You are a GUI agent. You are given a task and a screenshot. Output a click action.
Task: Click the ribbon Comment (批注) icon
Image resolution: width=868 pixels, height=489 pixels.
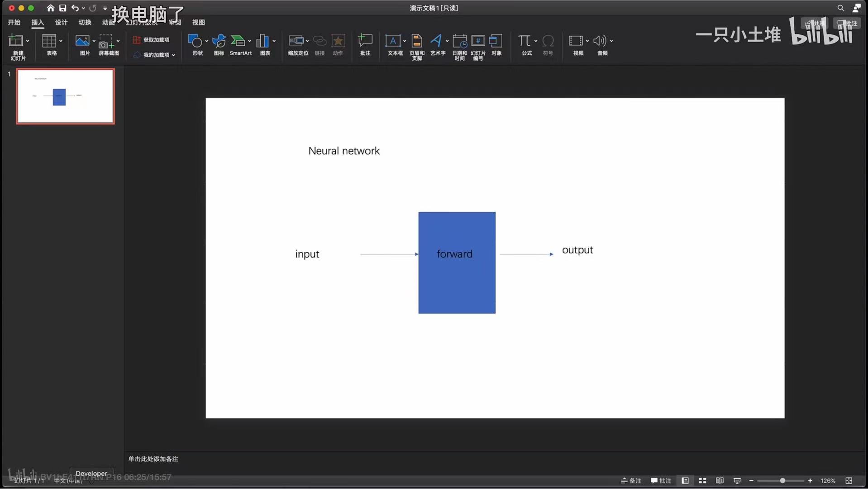tap(365, 41)
